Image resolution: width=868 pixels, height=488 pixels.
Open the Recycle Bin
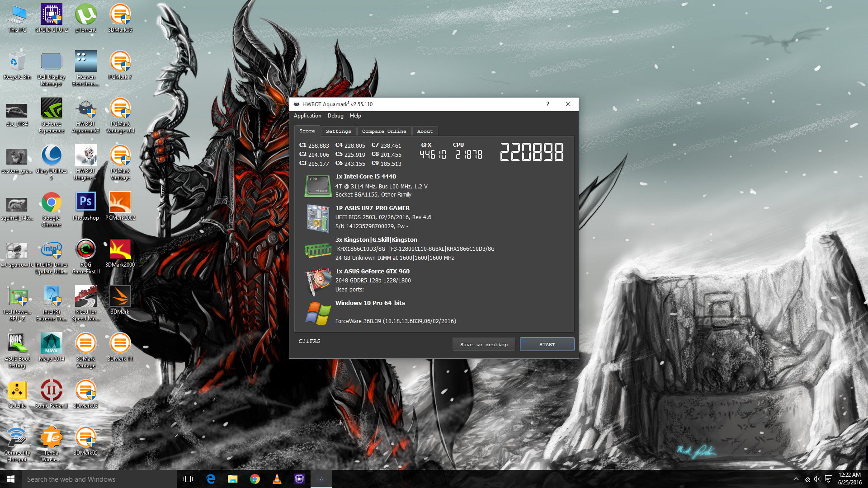[x=17, y=66]
